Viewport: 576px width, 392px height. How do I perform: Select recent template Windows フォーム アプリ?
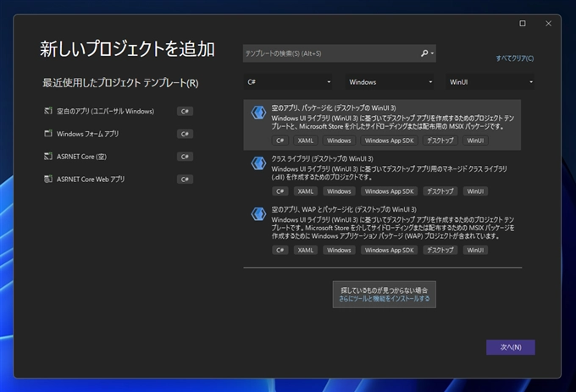pos(119,134)
